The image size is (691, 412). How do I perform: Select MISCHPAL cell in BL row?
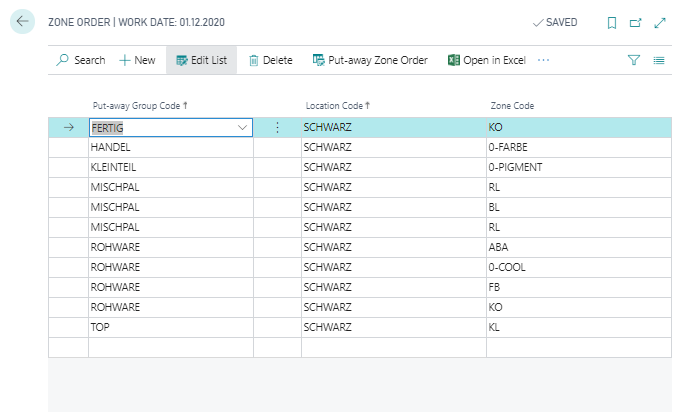(171, 207)
